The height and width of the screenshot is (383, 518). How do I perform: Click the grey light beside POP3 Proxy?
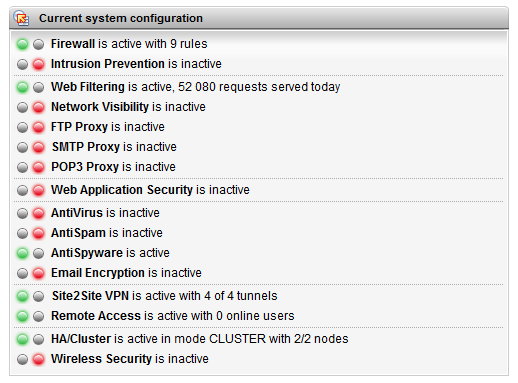coord(22,167)
